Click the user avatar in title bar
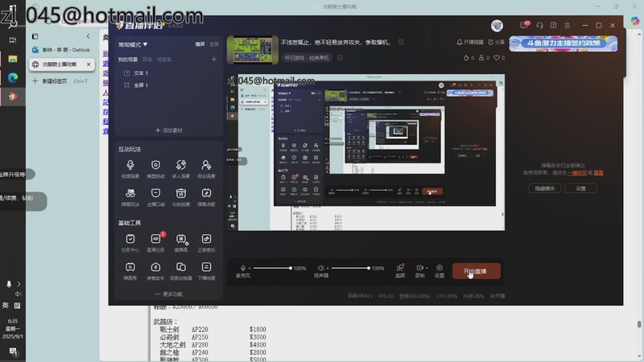The height and width of the screenshot is (362, 644). (497, 26)
